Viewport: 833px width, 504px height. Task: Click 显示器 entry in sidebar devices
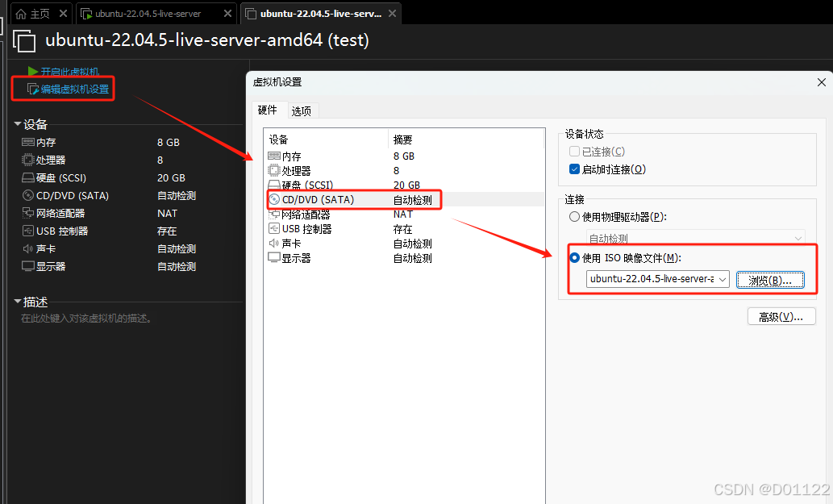click(51, 266)
